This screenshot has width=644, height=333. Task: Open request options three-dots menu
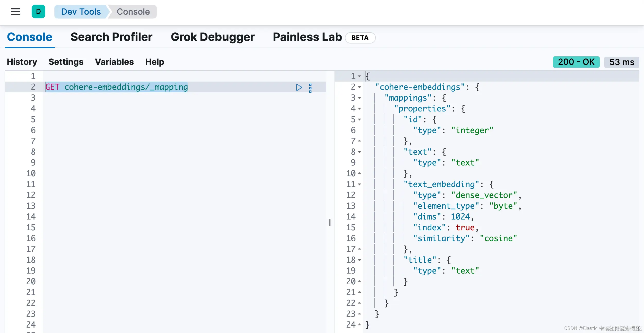click(x=310, y=88)
